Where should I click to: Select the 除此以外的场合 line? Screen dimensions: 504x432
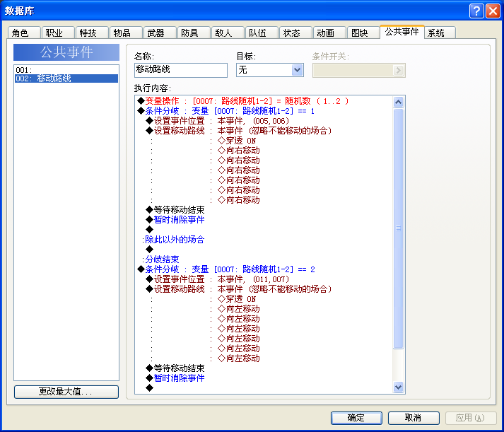point(173,240)
